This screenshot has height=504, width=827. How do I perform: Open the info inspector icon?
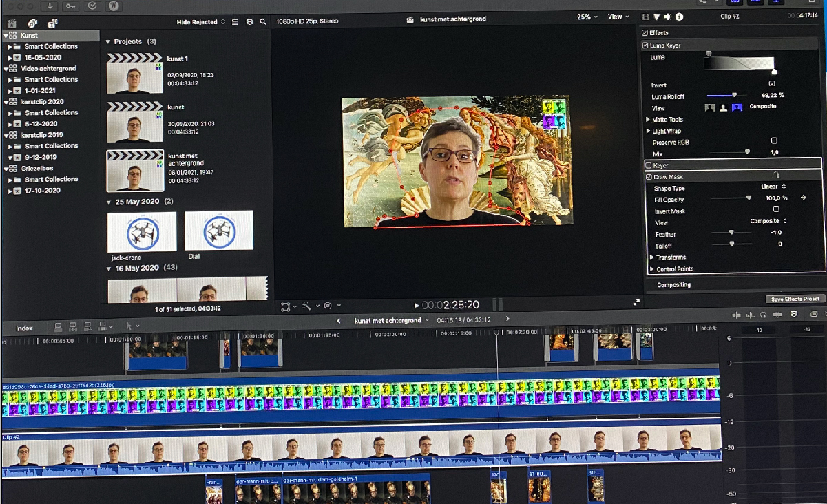click(680, 17)
